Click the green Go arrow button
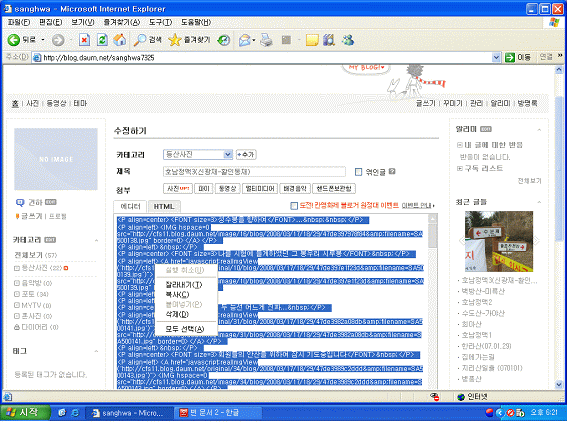This screenshot has width=567, height=425. (x=510, y=58)
